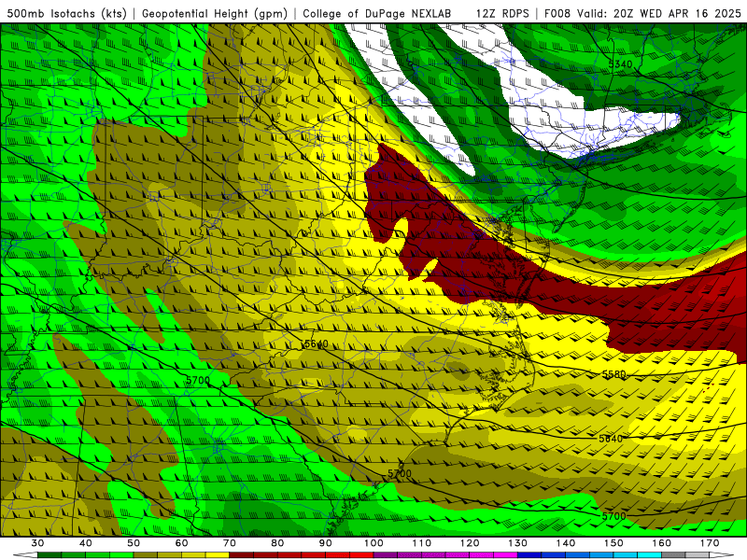The height and width of the screenshot is (560, 747).
Task: Click the legend value 50
Action: point(134,543)
